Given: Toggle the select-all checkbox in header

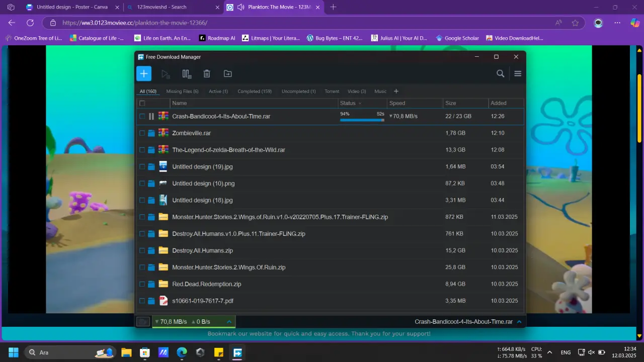Looking at the screenshot, I should pos(142,103).
